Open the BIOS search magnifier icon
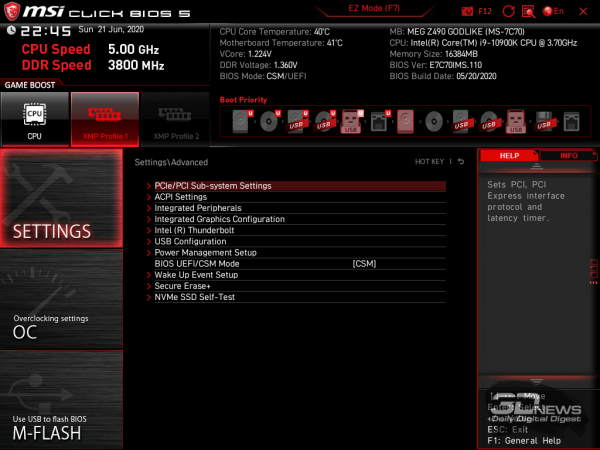This screenshot has width=600, height=450. coord(530,10)
